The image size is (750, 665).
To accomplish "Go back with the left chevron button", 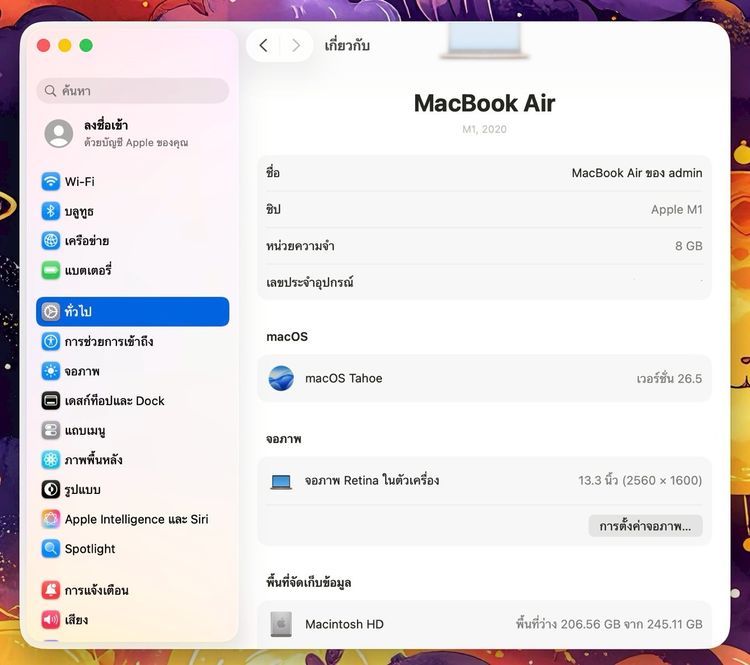I will 263,45.
